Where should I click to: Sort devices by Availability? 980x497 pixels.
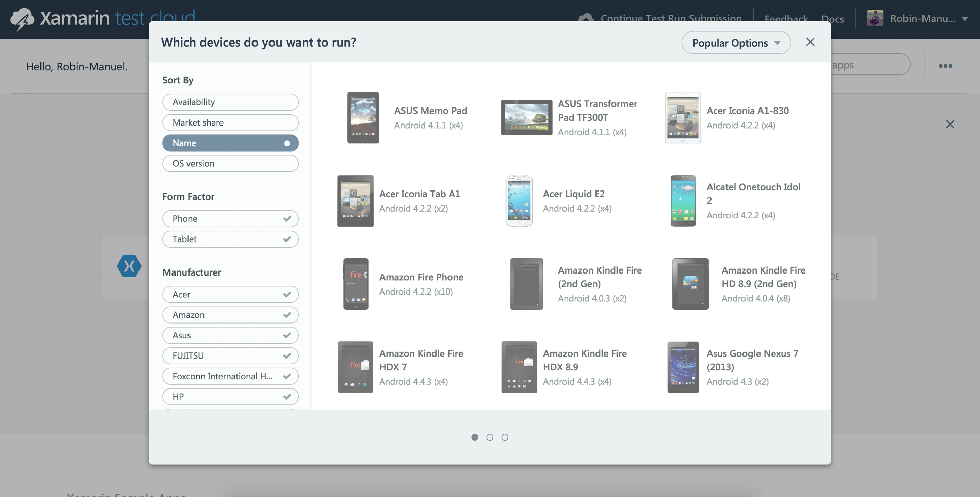230,102
